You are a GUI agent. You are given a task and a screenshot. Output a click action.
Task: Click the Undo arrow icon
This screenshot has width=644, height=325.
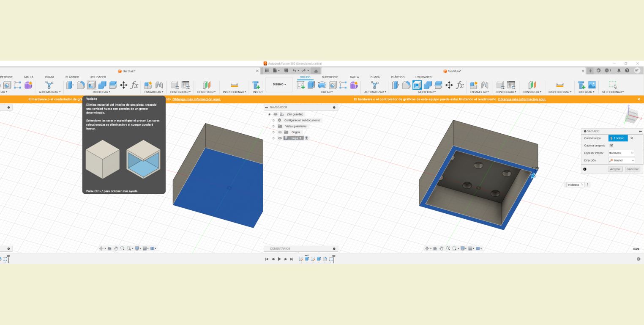pyautogui.click(x=295, y=71)
